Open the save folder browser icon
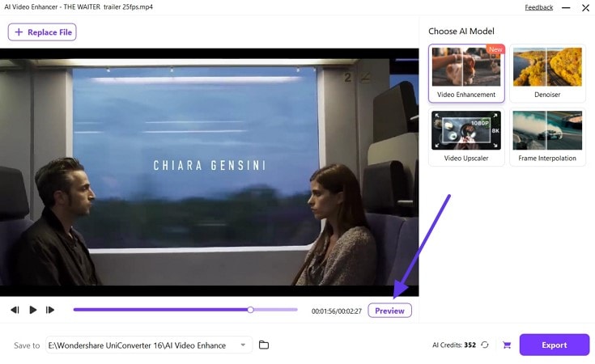 264,345
